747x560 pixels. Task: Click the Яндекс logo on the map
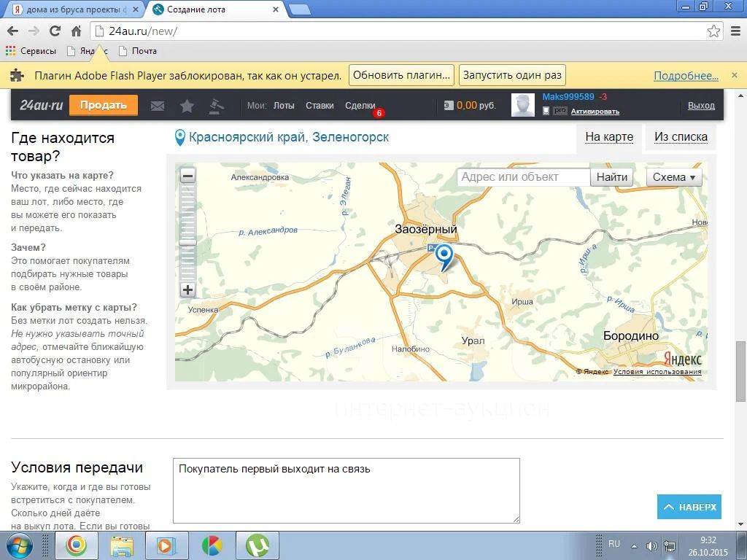[x=682, y=358]
